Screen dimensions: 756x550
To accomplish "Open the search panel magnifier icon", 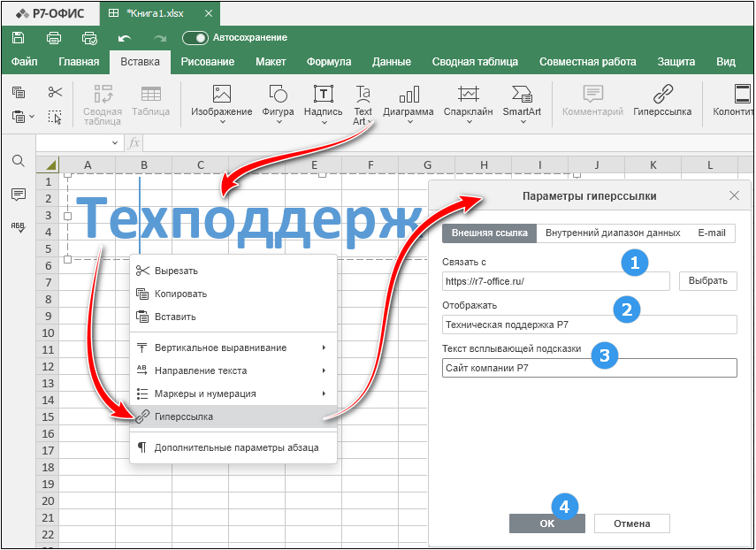I will (x=19, y=161).
